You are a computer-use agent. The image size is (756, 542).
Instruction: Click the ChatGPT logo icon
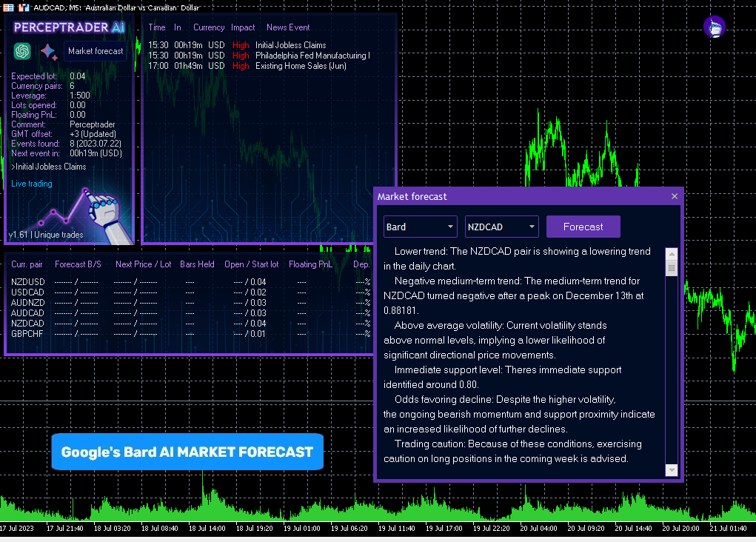[22, 51]
